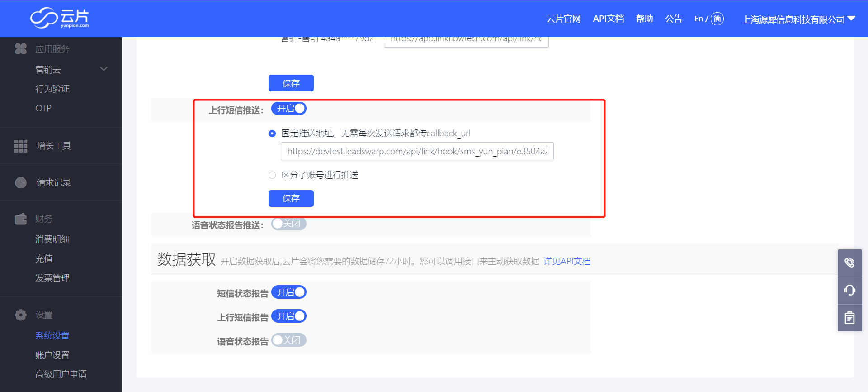Click 保存 under 区分子账号进行推送
The width and height of the screenshot is (868, 392).
(291, 198)
